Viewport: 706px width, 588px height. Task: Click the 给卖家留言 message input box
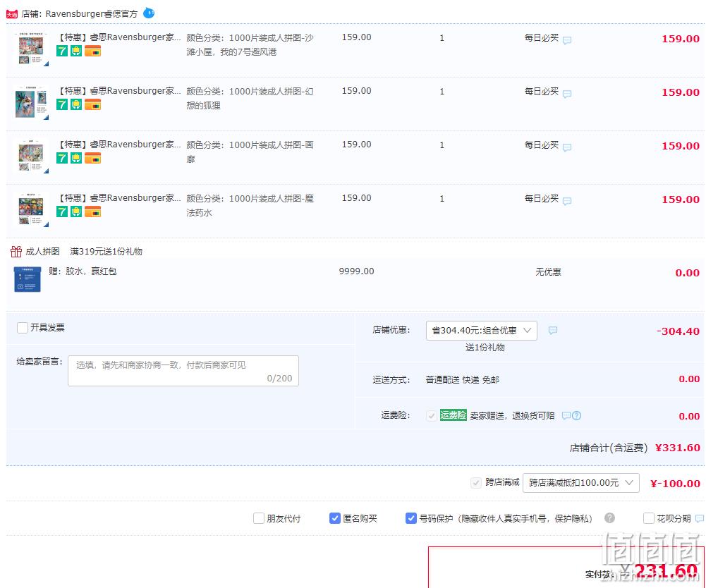click(183, 371)
